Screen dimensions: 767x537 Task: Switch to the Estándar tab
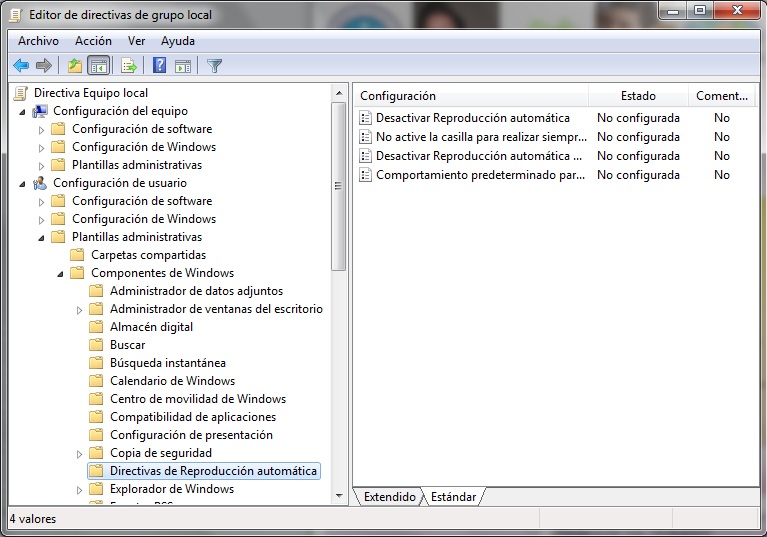[x=453, y=497]
